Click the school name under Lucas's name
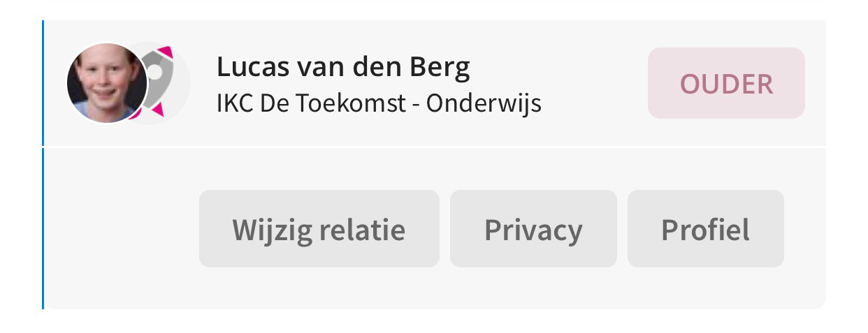 coord(379,103)
